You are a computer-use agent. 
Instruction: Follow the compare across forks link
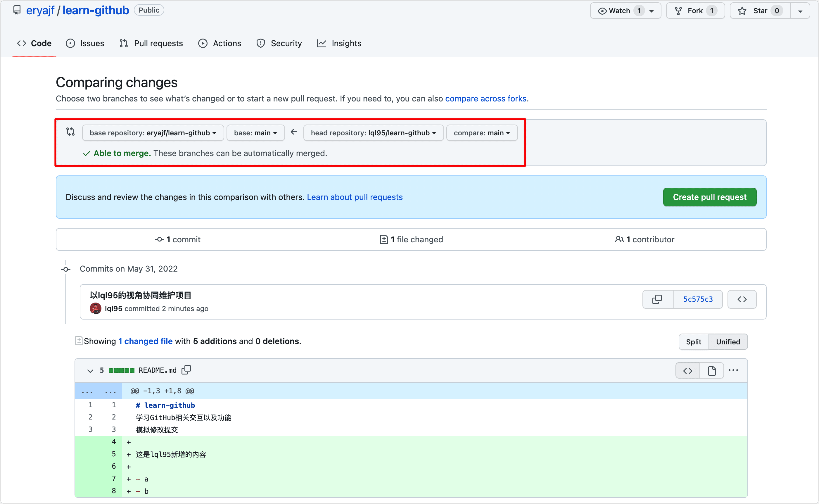(485, 99)
